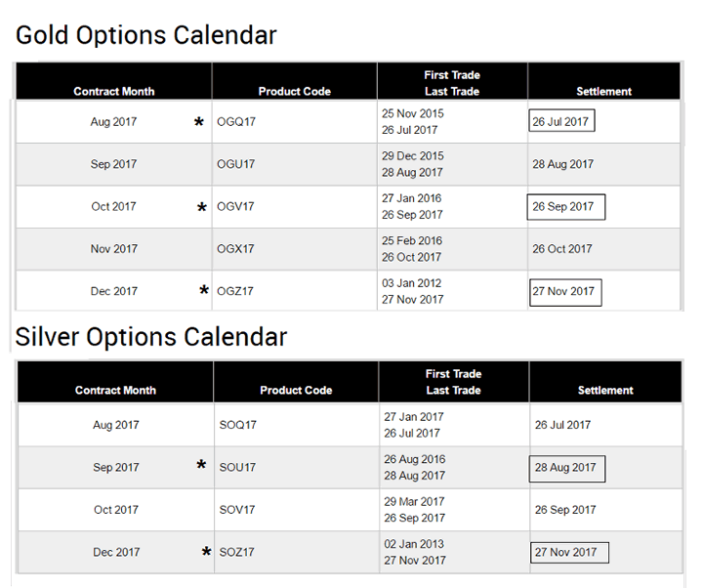Click the gold table's Product Code header
Image resolution: width=703 pixels, height=588 pixels.
(x=294, y=92)
